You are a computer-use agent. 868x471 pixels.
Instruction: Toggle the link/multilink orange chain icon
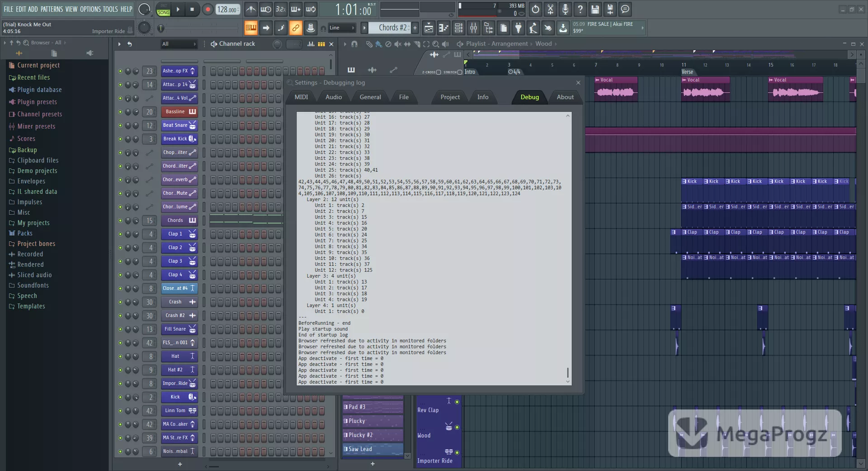point(295,28)
